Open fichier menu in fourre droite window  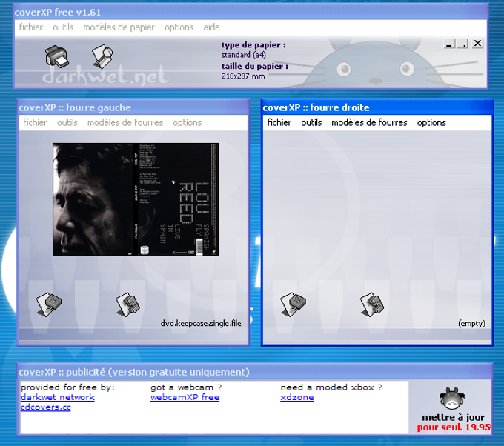pos(279,122)
